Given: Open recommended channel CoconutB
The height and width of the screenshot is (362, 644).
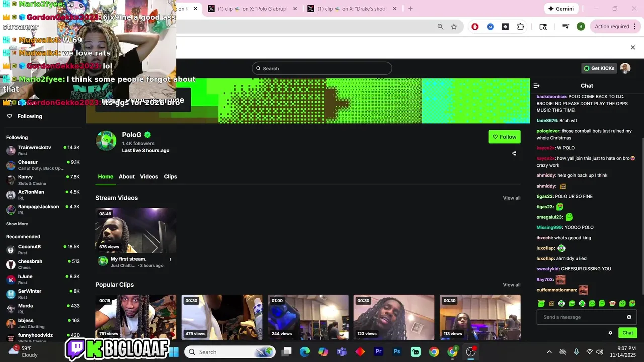Looking at the screenshot, I should (43, 249).
